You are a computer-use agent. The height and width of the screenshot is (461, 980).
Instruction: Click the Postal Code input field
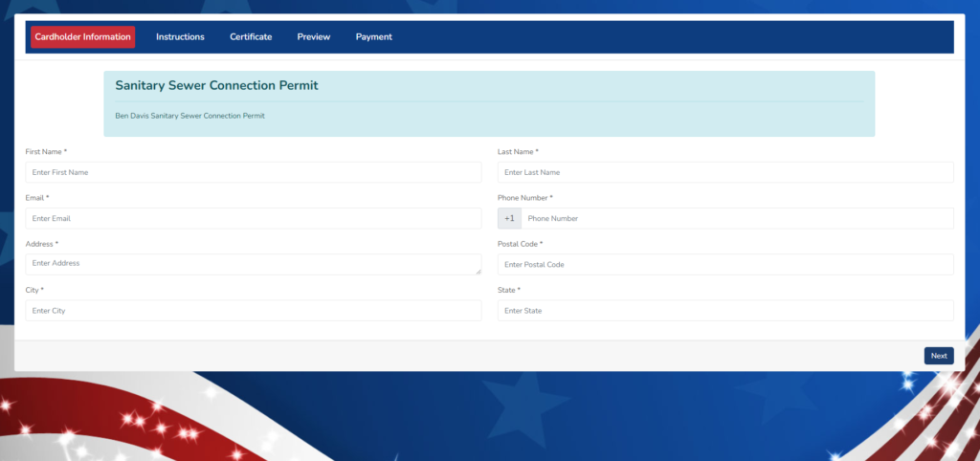(725, 265)
